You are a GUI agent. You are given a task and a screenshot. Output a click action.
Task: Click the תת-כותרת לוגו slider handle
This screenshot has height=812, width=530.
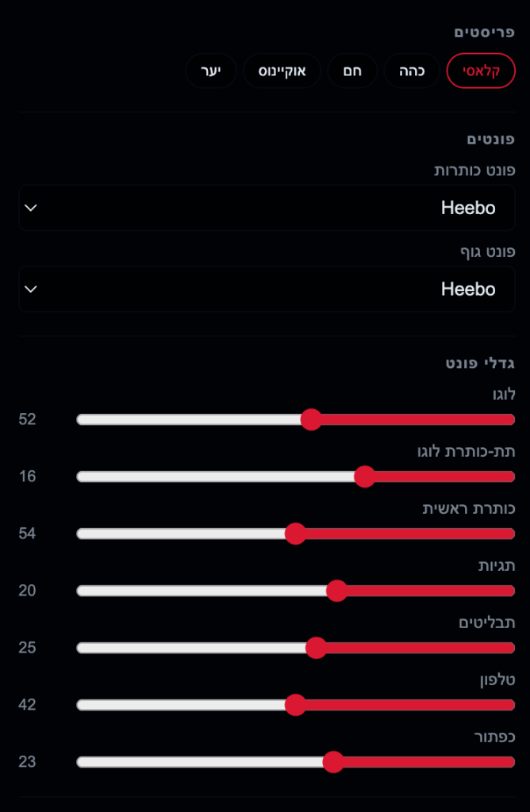coord(365,477)
